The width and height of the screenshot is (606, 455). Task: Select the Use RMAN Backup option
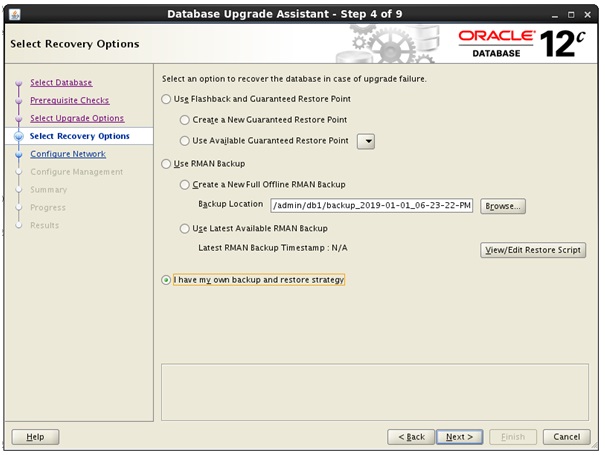[x=166, y=164]
